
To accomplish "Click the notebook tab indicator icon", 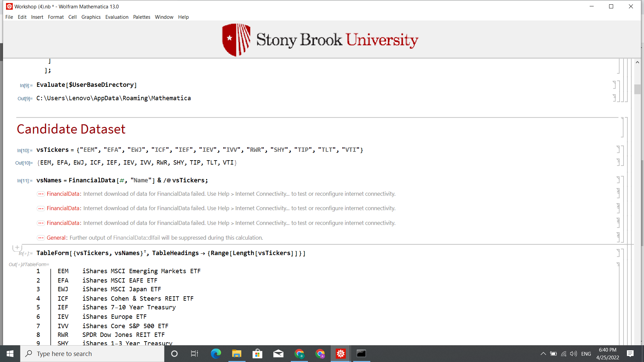I will coord(8,6).
